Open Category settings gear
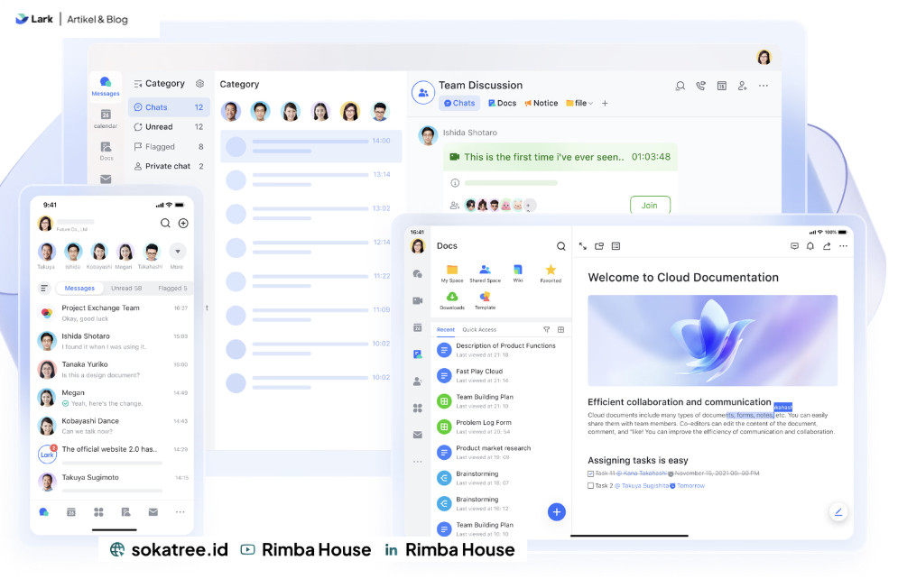Viewport: 898px width, 588px height. pyautogui.click(x=199, y=84)
